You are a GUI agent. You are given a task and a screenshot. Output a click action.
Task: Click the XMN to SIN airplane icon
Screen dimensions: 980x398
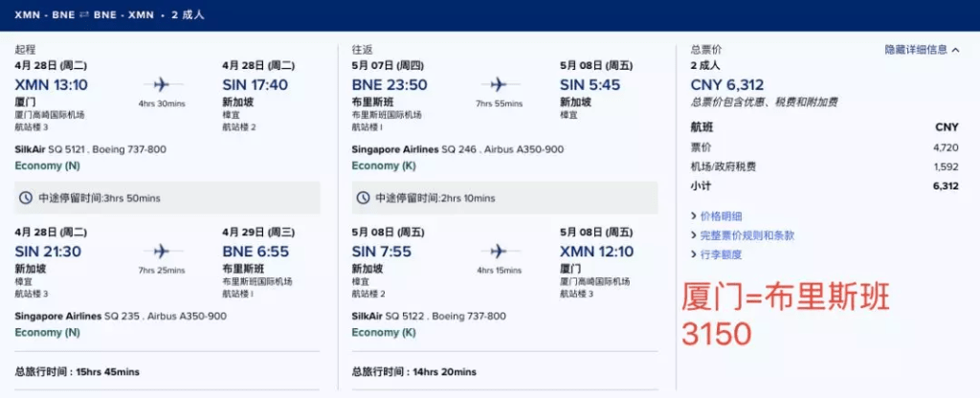click(161, 84)
